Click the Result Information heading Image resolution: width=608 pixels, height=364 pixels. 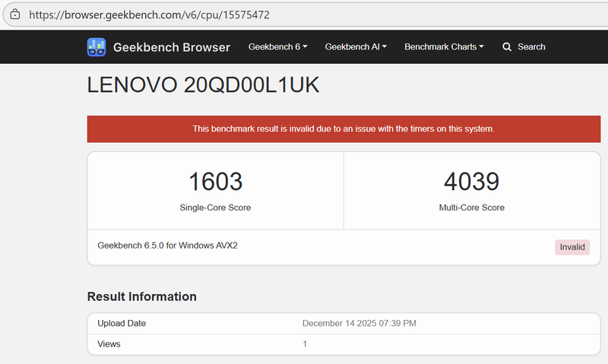click(x=142, y=296)
